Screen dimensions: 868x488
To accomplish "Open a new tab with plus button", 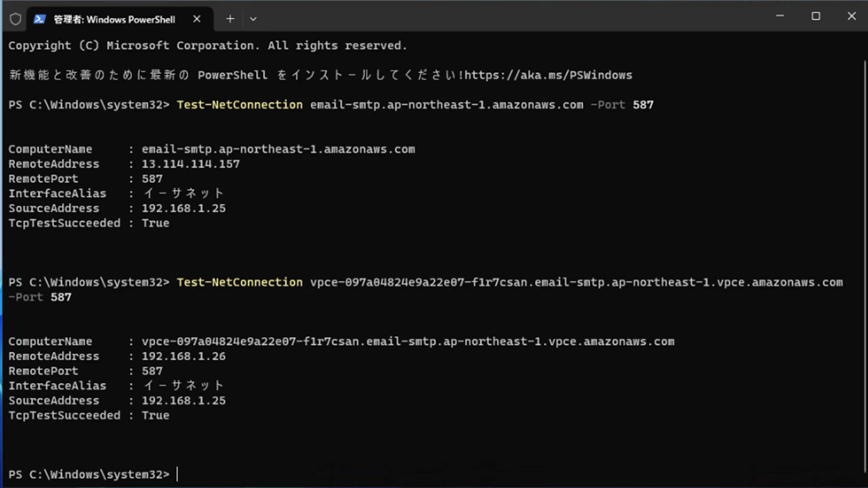I will pos(230,19).
